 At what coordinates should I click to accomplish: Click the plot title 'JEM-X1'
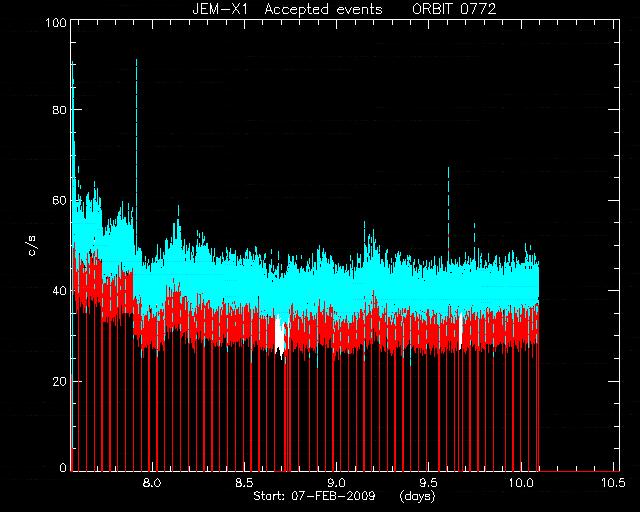(220, 9)
